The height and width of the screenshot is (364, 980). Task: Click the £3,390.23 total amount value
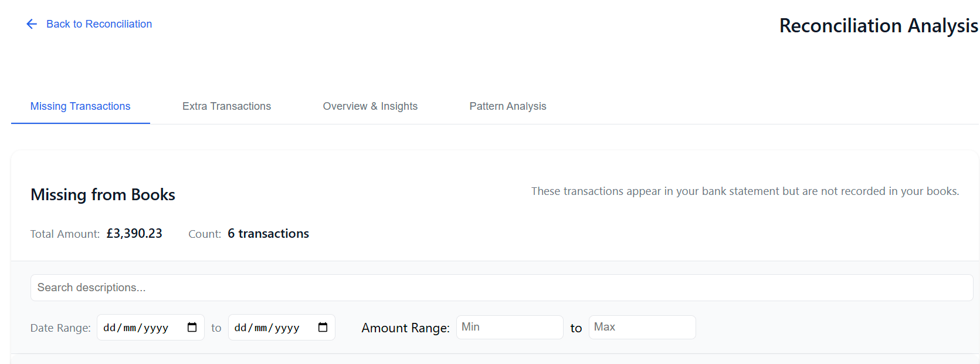pyautogui.click(x=134, y=234)
